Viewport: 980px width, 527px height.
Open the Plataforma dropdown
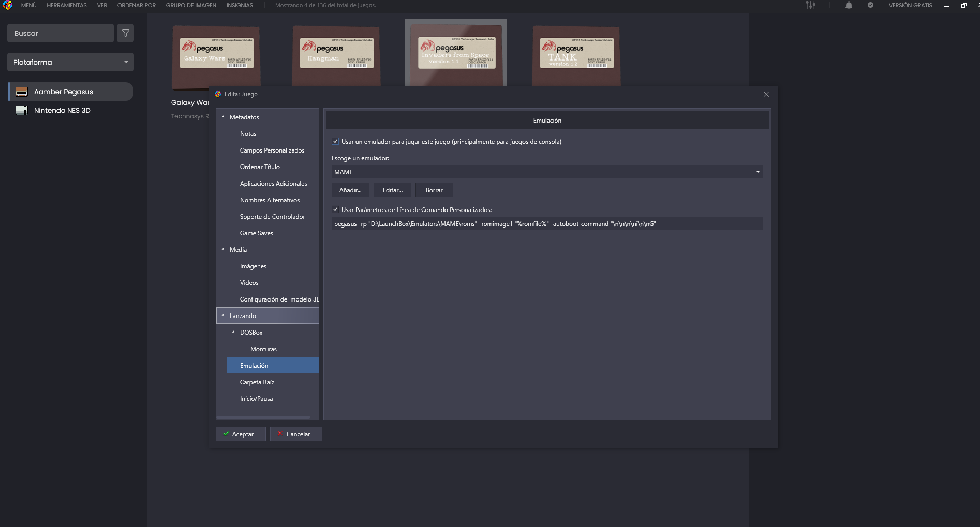point(70,62)
